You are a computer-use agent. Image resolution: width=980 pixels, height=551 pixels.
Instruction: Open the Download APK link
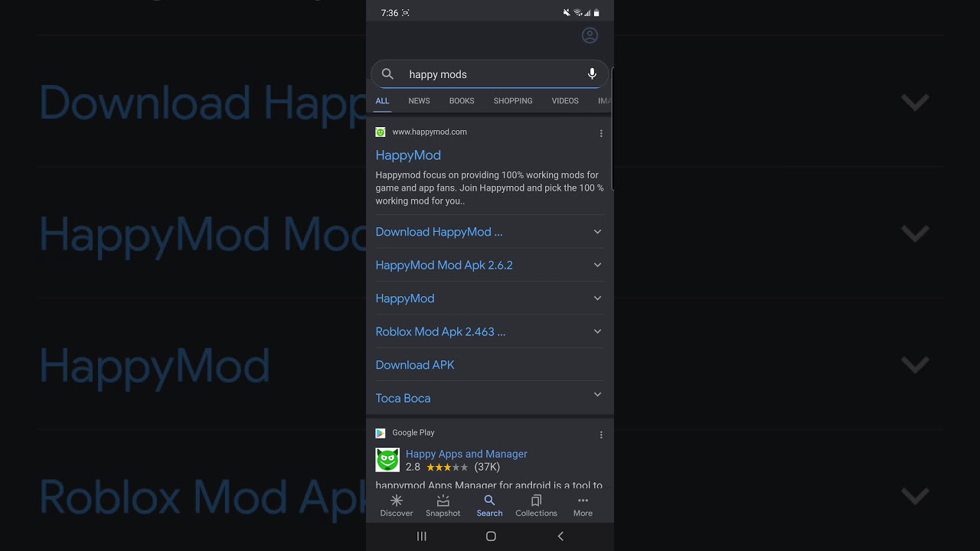point(415,365)
